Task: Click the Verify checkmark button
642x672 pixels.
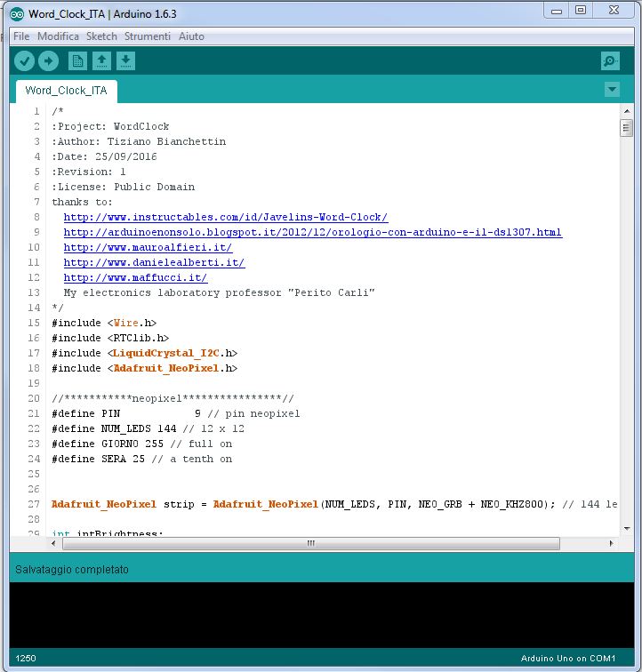Action: [24, 61]
